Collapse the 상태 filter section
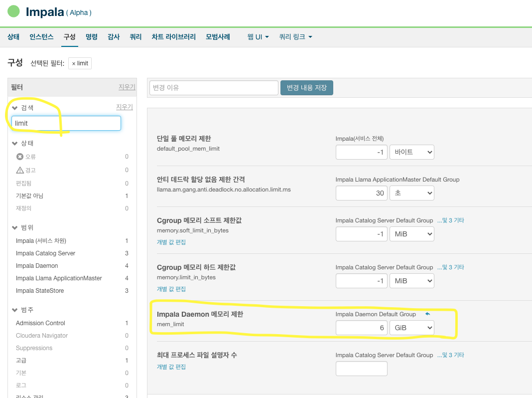Screen dimensions: 532x398 point(14,143)
